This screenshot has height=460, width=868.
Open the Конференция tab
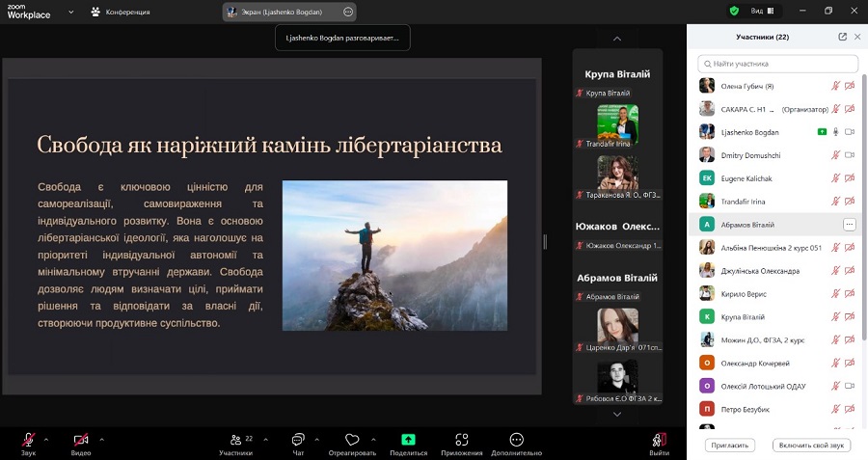[x=121, y=12]
